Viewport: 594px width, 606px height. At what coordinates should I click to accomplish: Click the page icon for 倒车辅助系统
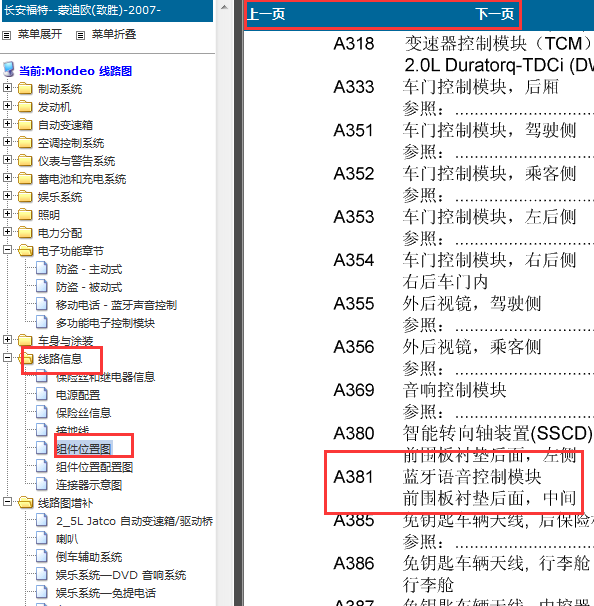[x=42, y=556]
